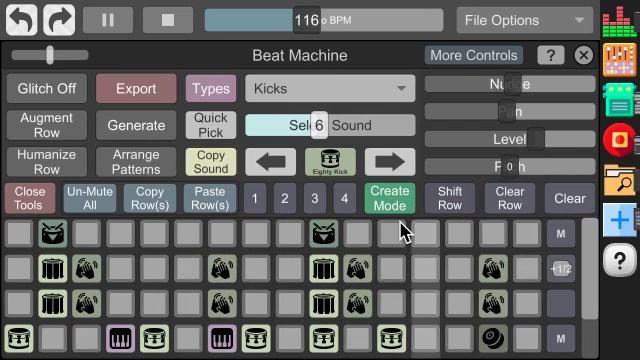Click Un-Mute All
The height and width of the screenshot is (360, 640).
[90, 198]
